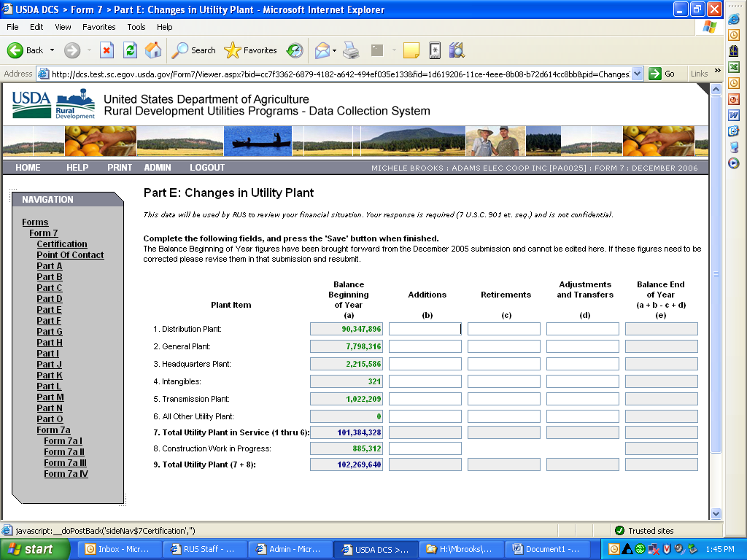Expand the Address bar URL dropdown
This screenshot has width=747, height=560.
(x=638, y=74)
